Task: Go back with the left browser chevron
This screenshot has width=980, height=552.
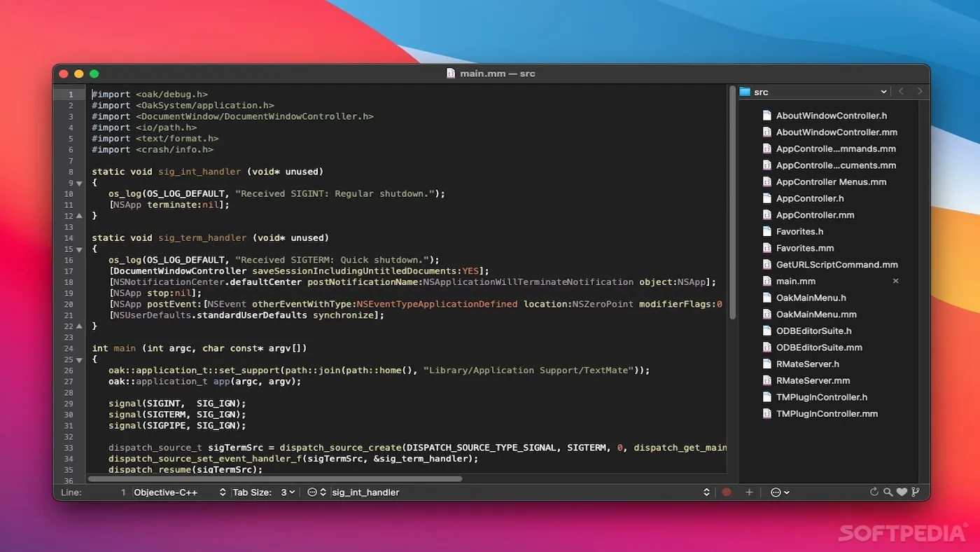Action: (x=902, y=91)
